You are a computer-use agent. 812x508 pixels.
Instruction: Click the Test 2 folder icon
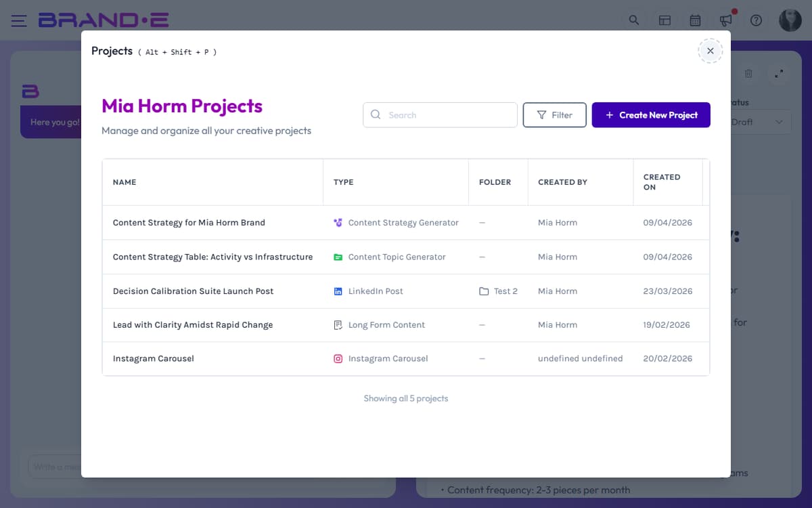(484, 291)
